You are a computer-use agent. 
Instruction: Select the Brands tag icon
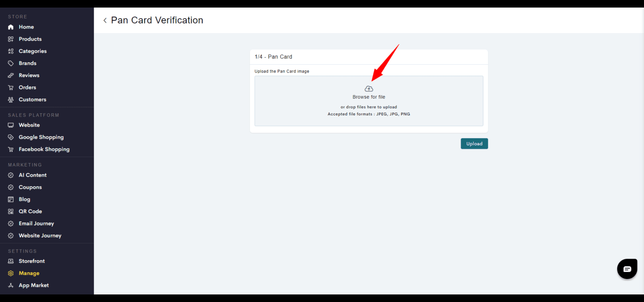click(x=11, y=63)
